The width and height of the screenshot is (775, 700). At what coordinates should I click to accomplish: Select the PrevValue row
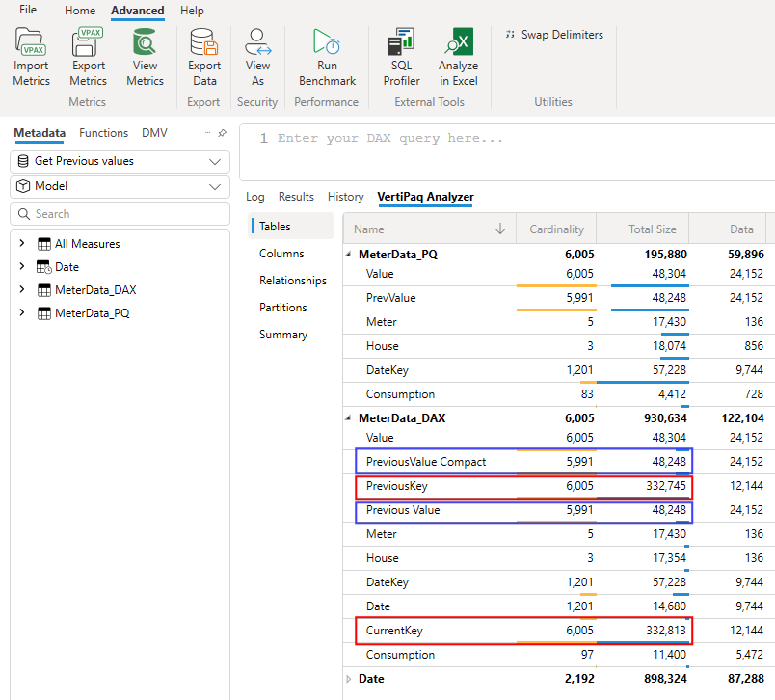(x=558, y=298)
